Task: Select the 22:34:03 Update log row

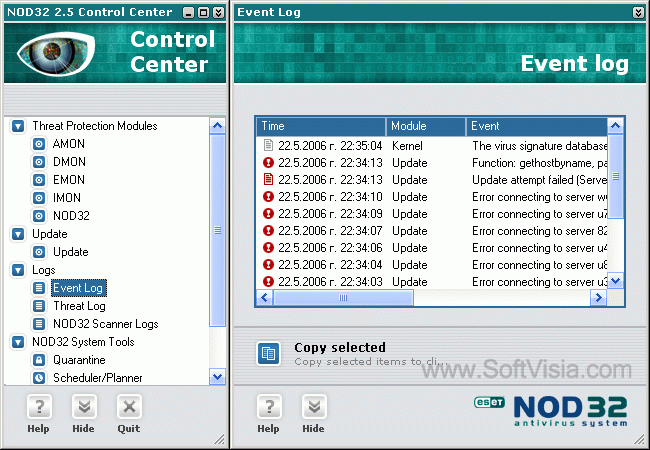Action: click(434, 281)
